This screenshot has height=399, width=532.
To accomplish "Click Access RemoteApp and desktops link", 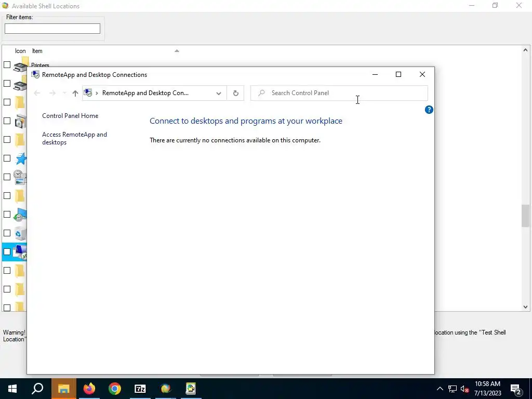I will pos(74,138).
